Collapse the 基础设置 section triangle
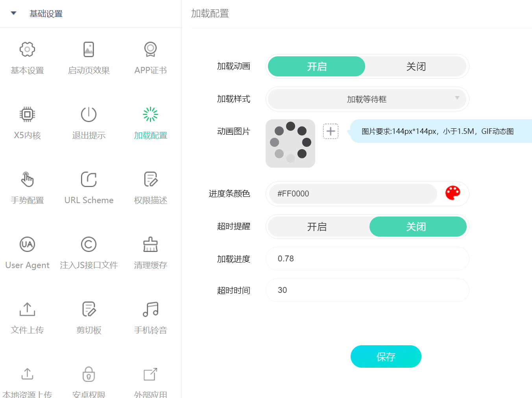The height and width of the screenshot is (398, 532). 14,13
